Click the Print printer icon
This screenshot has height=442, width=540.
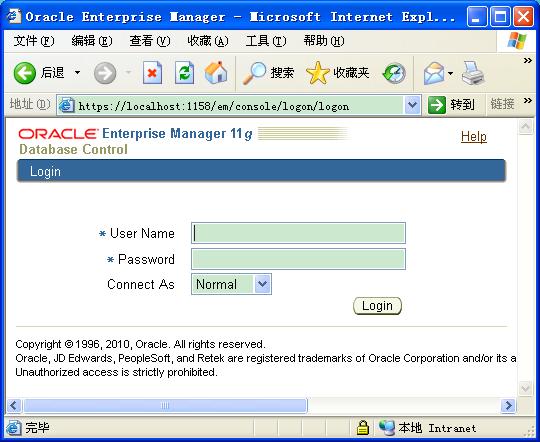[x=473, y=73]
